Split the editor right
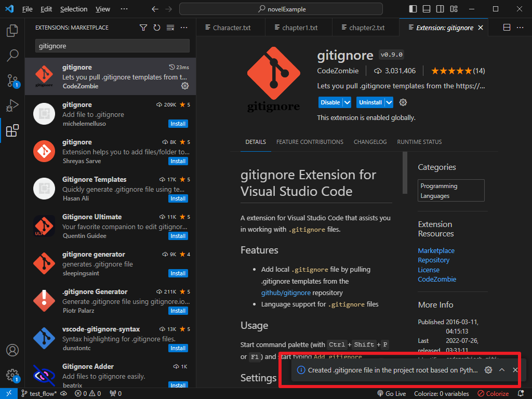532x399 pixels. (x=507, y=28)
